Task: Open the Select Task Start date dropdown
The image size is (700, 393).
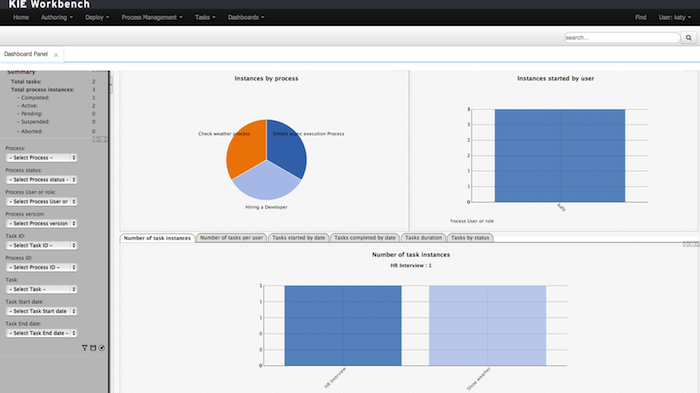Action: pos(42,311)
